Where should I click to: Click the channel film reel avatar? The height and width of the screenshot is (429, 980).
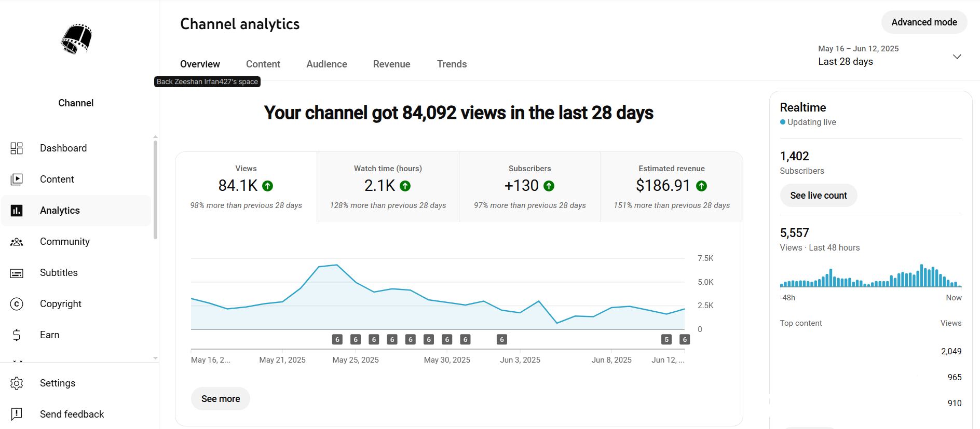(x=76, y=39)
